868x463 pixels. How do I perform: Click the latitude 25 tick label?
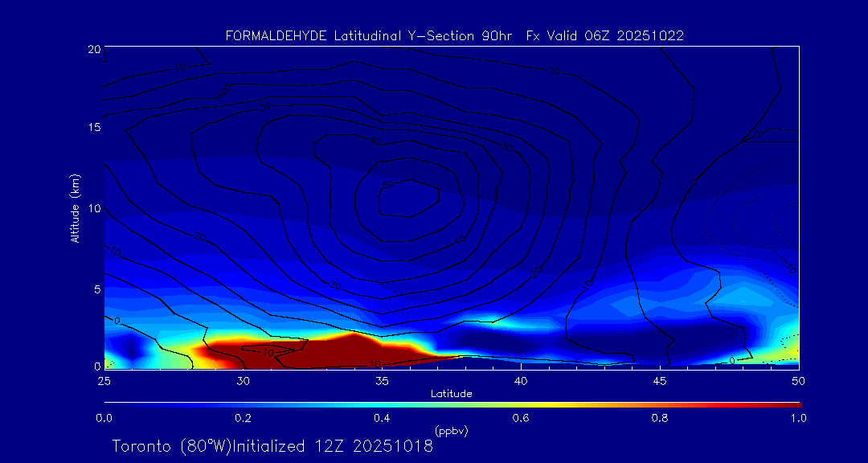click(104, 379)
